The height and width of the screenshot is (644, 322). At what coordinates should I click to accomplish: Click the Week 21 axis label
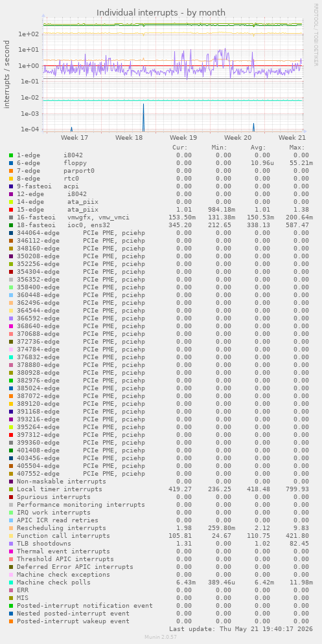click(292, 138)
